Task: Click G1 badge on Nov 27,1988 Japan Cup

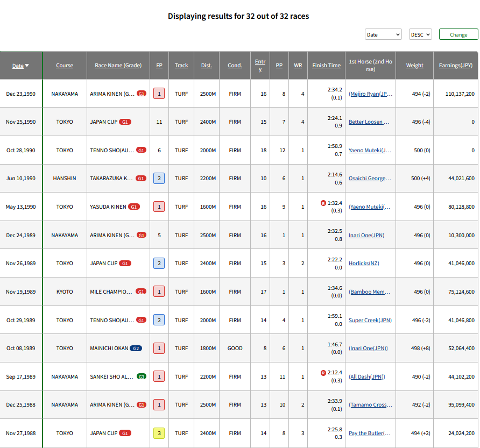Action: click(125, 433)
